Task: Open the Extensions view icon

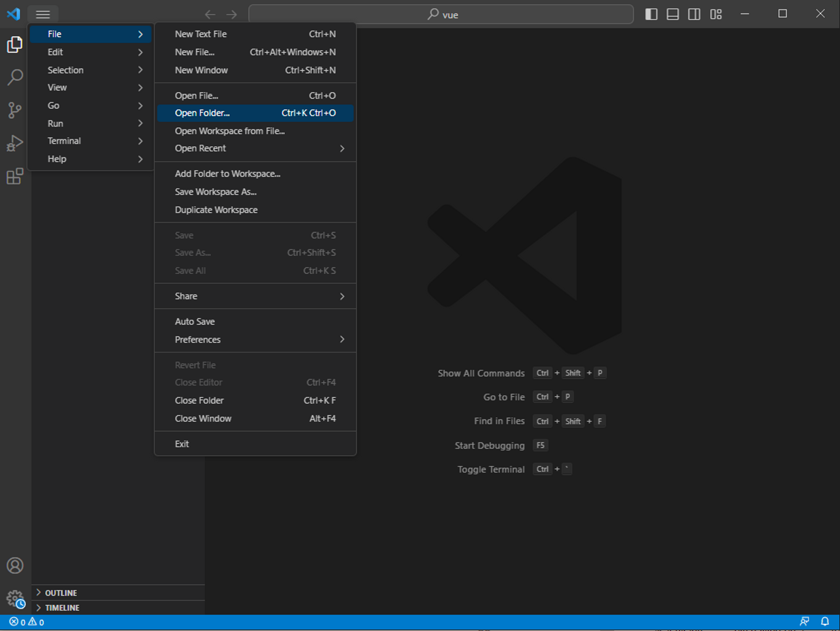Action: coord(15,176)
